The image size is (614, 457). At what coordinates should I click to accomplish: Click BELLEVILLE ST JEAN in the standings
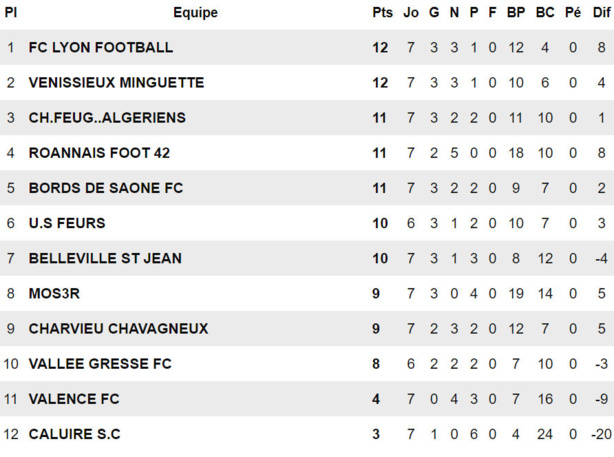[105, 258]
